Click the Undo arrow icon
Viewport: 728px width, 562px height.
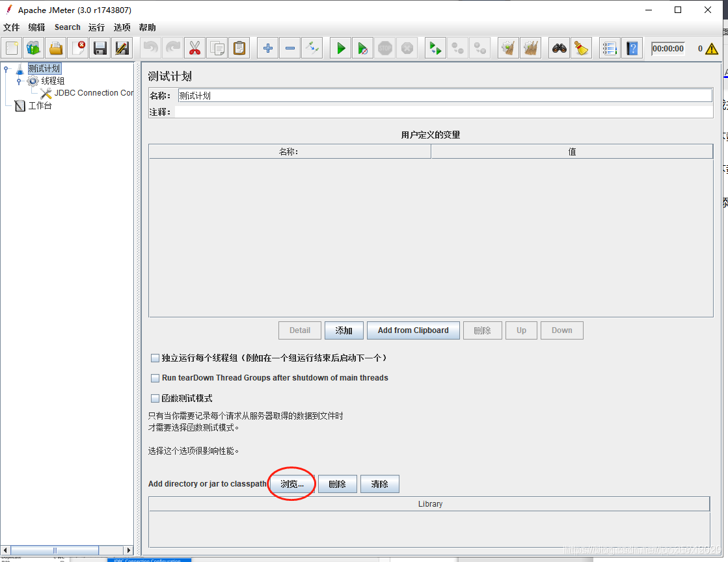150,48
